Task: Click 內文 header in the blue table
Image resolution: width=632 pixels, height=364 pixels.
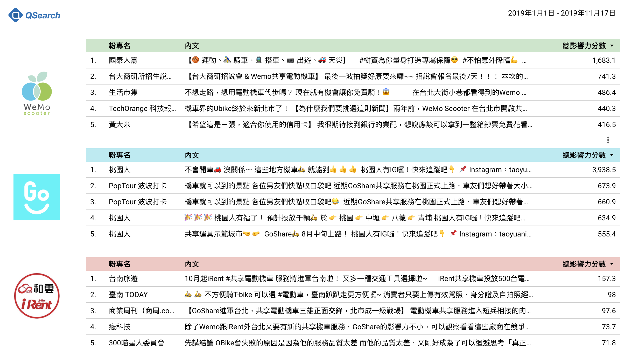Action: click(x=192, y=155)
